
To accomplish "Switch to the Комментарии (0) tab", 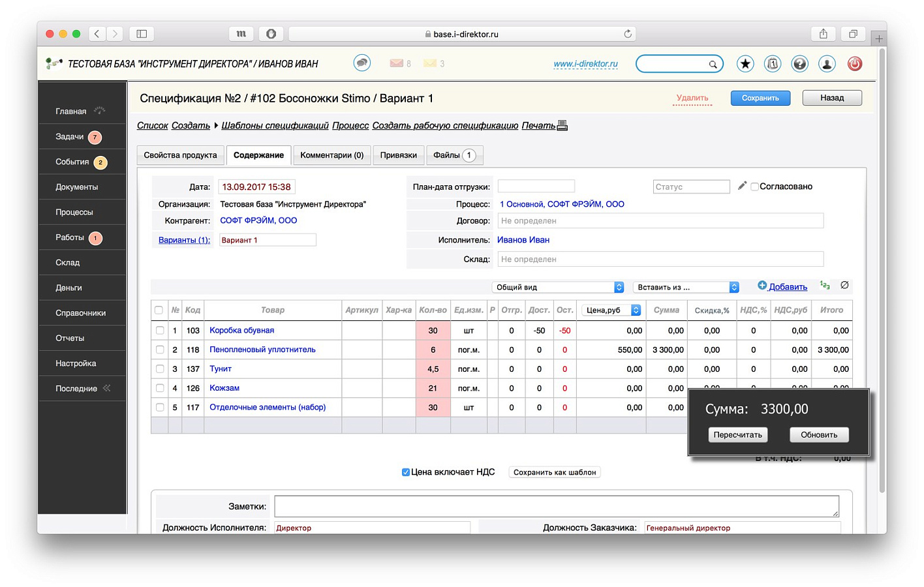I will pos(331,155).
